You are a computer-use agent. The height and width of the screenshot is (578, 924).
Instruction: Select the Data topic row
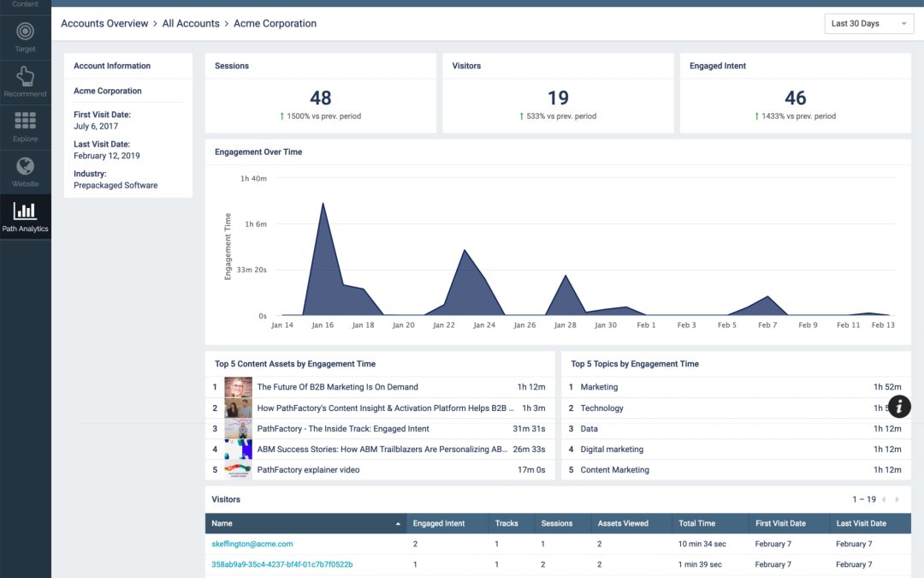[736, 429]
